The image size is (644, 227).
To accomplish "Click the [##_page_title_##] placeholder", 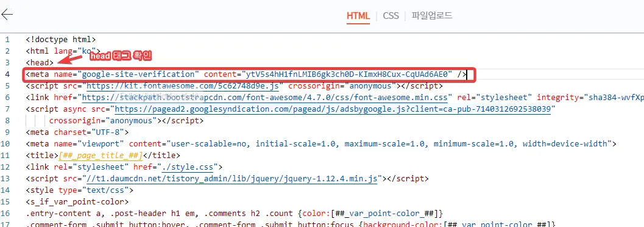I will pos(100,156).
